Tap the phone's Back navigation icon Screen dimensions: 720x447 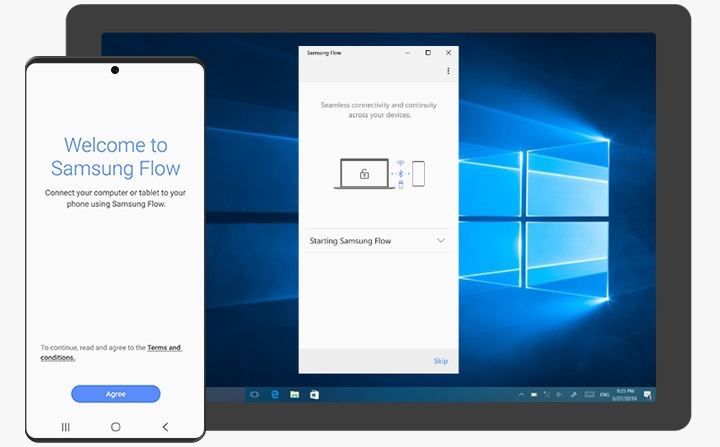[165, 427]
